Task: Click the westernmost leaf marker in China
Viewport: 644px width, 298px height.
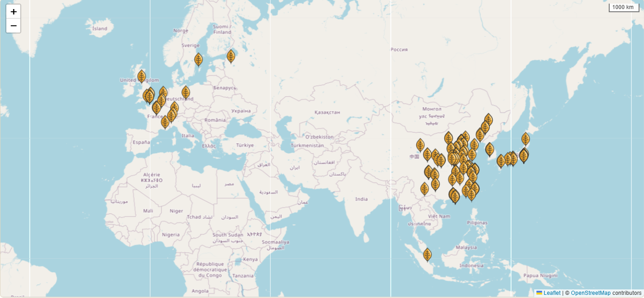Action: click(x=420, y=145)
